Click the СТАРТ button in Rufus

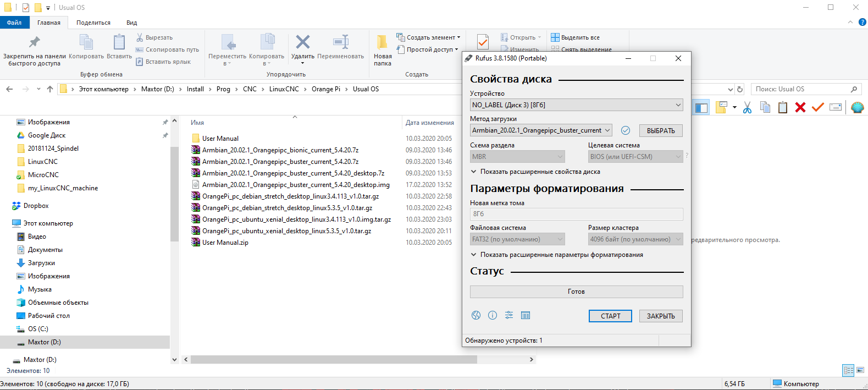click(x=610, y=316)
